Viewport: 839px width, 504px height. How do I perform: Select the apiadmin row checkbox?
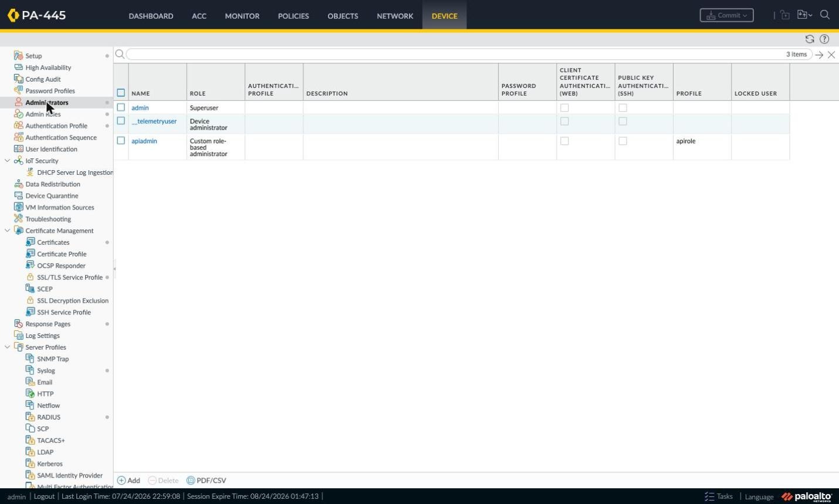coord(121,141)
